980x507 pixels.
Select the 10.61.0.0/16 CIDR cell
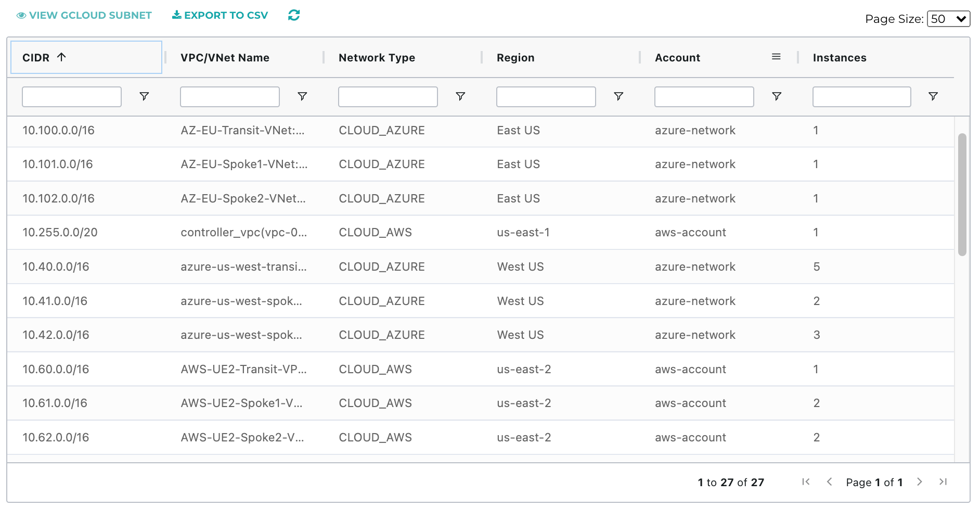pyautogui.click(x=55, y=403)
